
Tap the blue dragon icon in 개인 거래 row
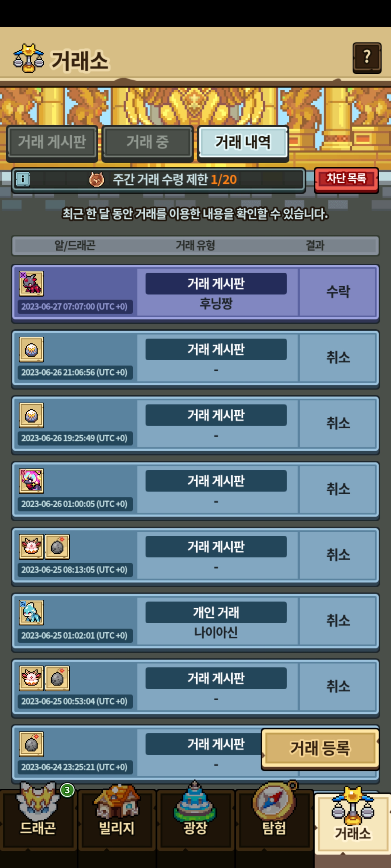click(x=31, y=612)
